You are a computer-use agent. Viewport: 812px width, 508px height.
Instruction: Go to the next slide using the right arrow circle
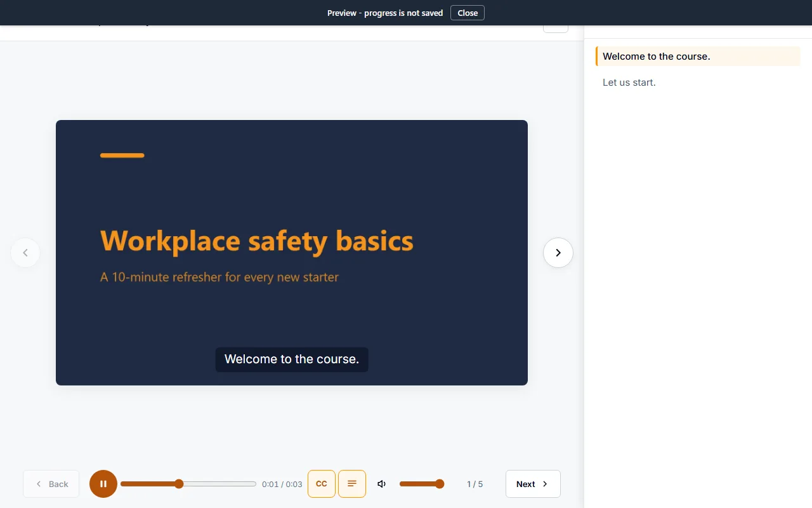pyautogui.click(x=558, y=253)
